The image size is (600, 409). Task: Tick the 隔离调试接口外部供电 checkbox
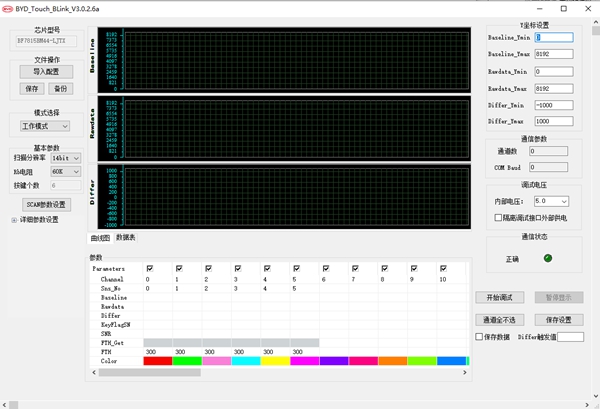pyautogui.click(x=500, y=217)
